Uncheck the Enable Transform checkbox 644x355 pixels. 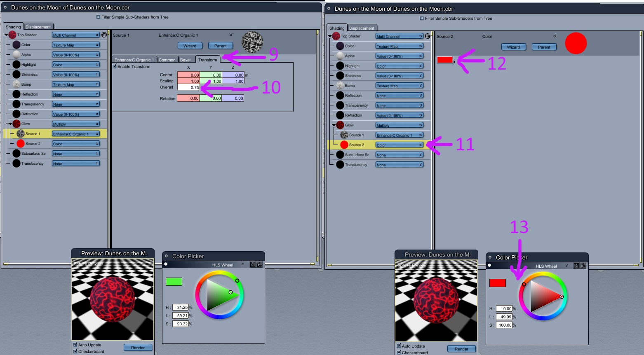coord(115,66)
